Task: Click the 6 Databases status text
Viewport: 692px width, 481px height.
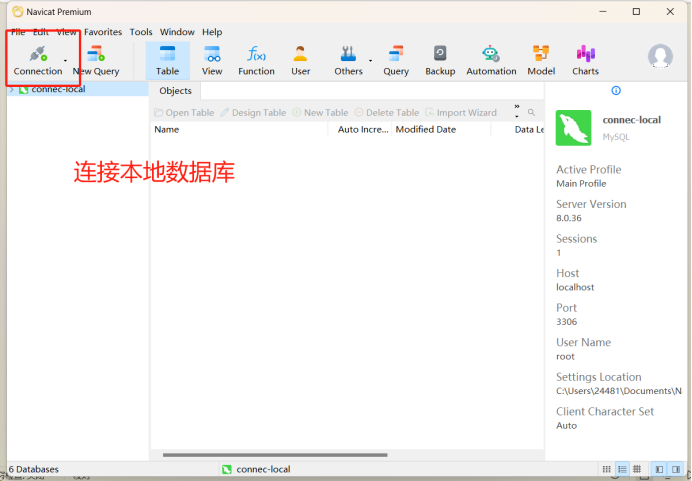Action: click(x=34, y=470)
